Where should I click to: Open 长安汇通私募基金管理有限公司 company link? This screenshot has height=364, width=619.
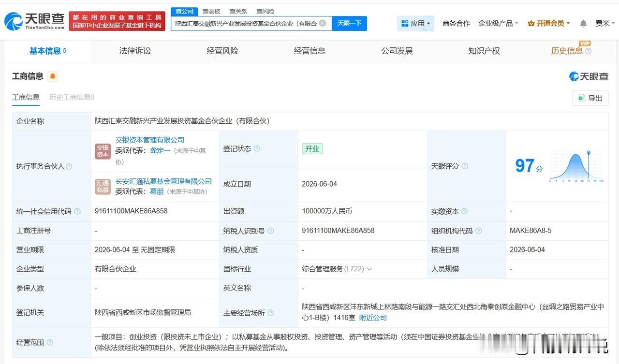pos(163,181)
